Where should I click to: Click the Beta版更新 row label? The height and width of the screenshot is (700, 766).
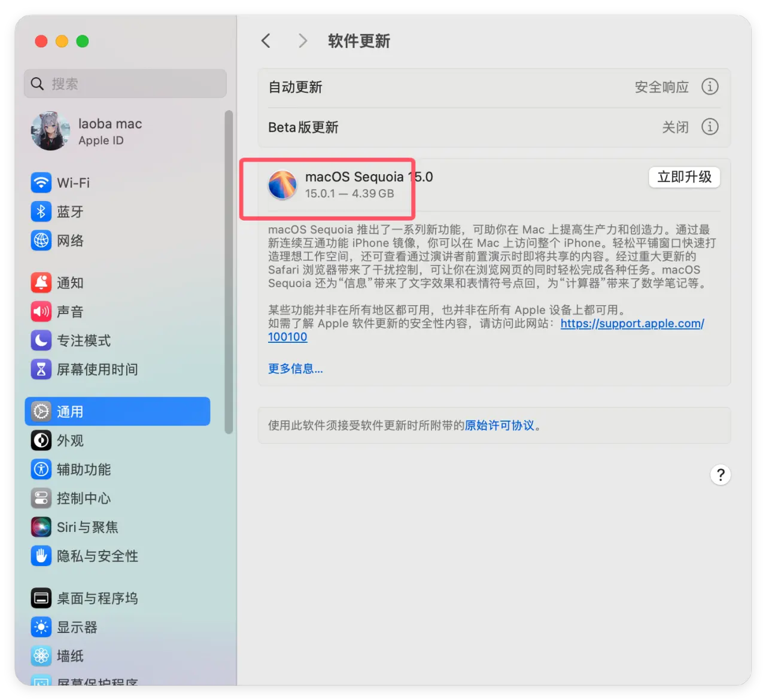303,127
